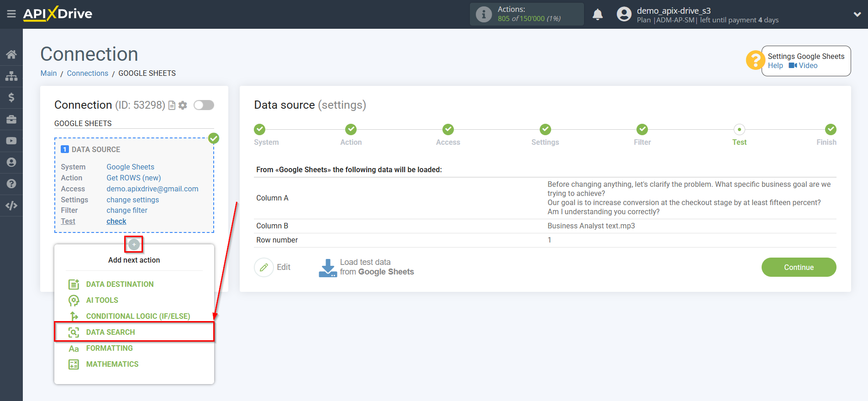Expand the account dropdown chevron
The width and height of the screenshot is (868, 401).
pos(857,14)
